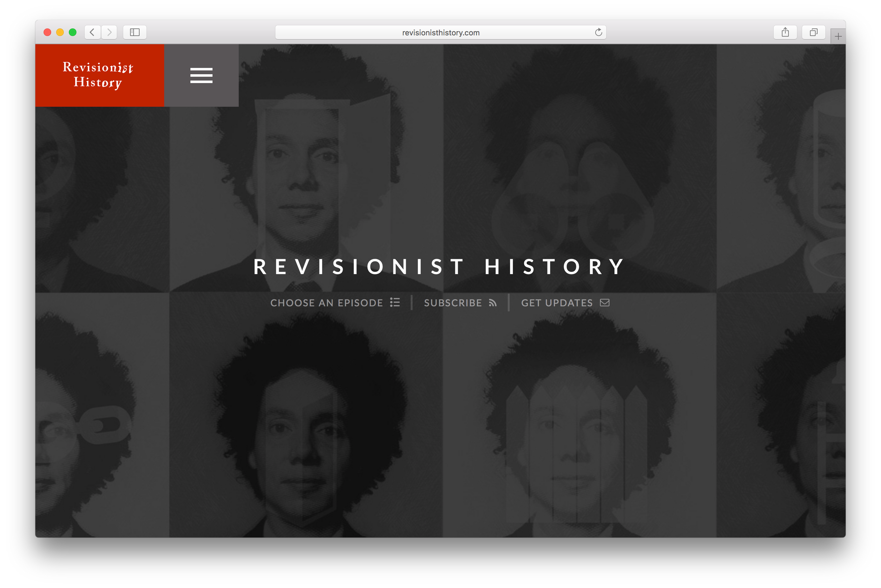Click the browser forward arrow
Viewport: 881px width, 588px height.
point(109,32)
